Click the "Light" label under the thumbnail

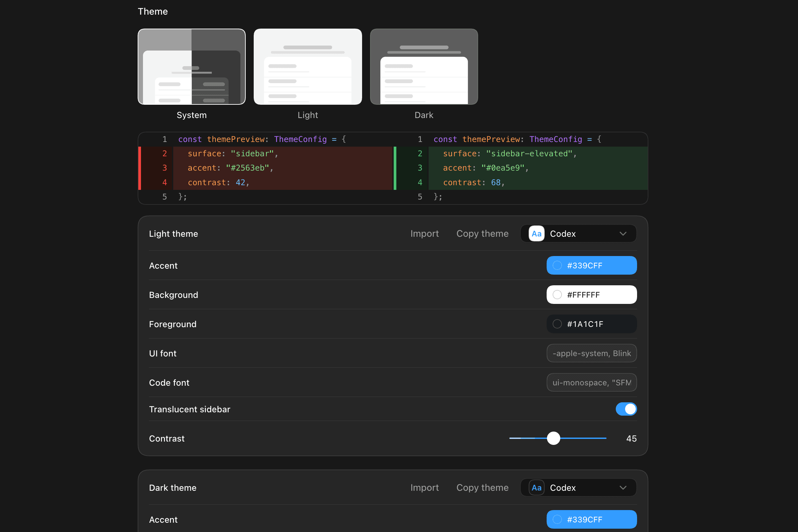pyautogui.click(x=308, y=115)
